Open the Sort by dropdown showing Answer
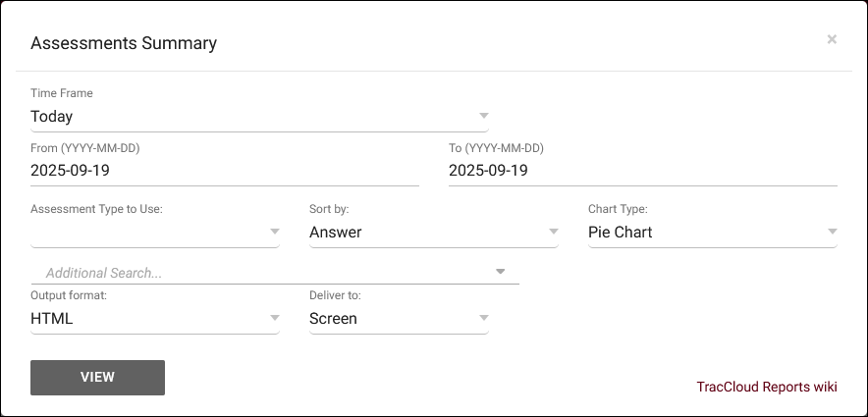This screenshot has width=868, height=417. click(x=422, y=233)
